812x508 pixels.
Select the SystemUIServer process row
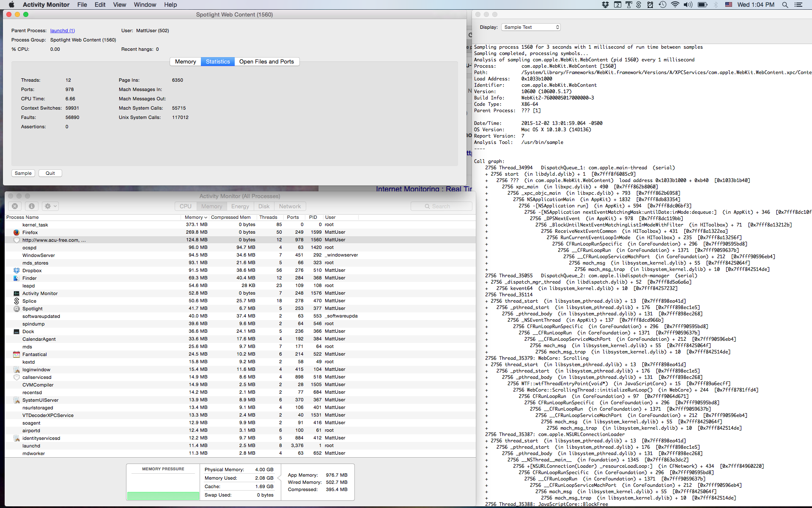(240, 400)
